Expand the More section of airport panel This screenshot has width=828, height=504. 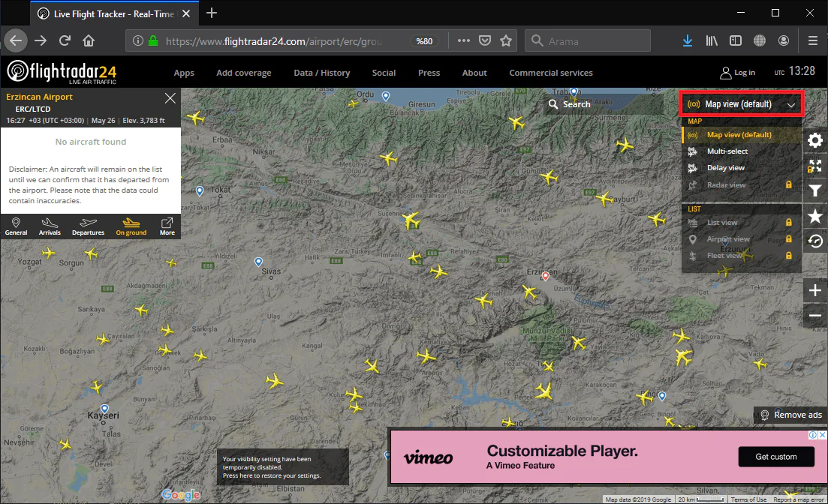pos(167,226)
